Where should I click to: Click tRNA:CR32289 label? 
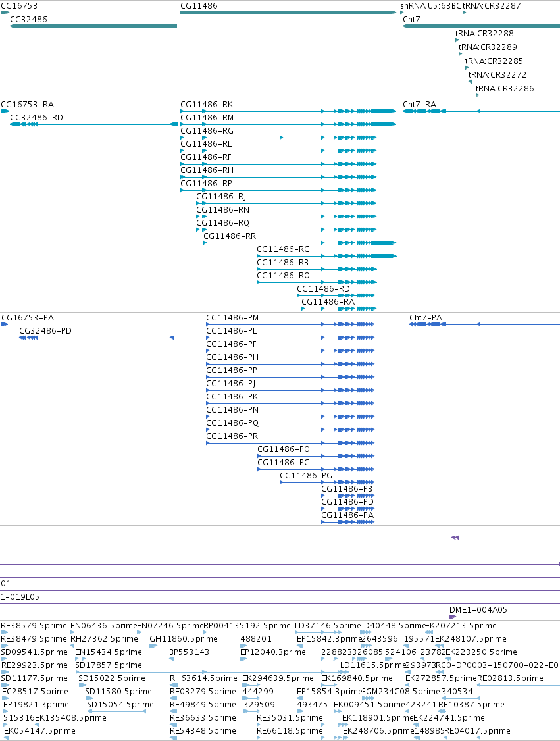pos(488,47)
